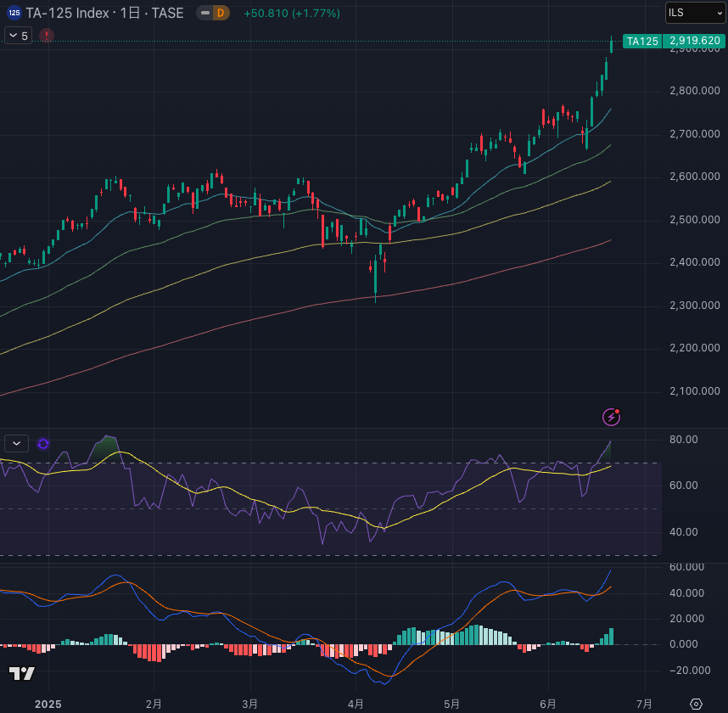Click the 2,100.000 price axis label
728x713 pixels.
click(695, 391)
